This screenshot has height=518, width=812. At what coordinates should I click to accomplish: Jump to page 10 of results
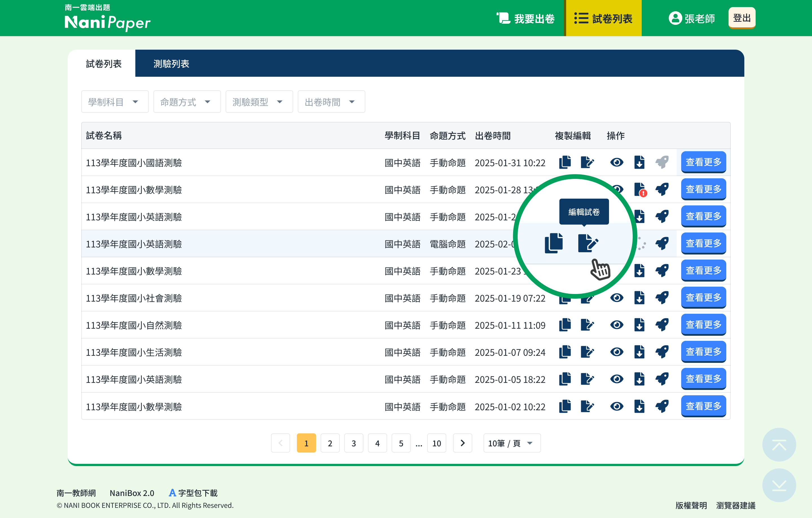436,443
